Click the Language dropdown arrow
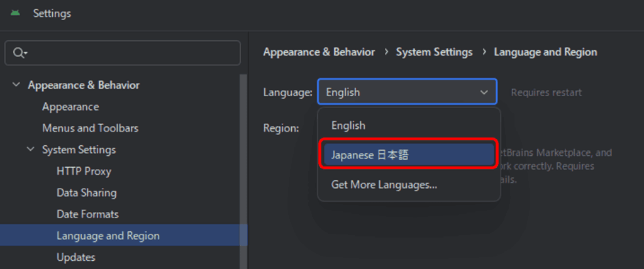The width and height of the screenshot is (644, 269). tap(484, 92)
